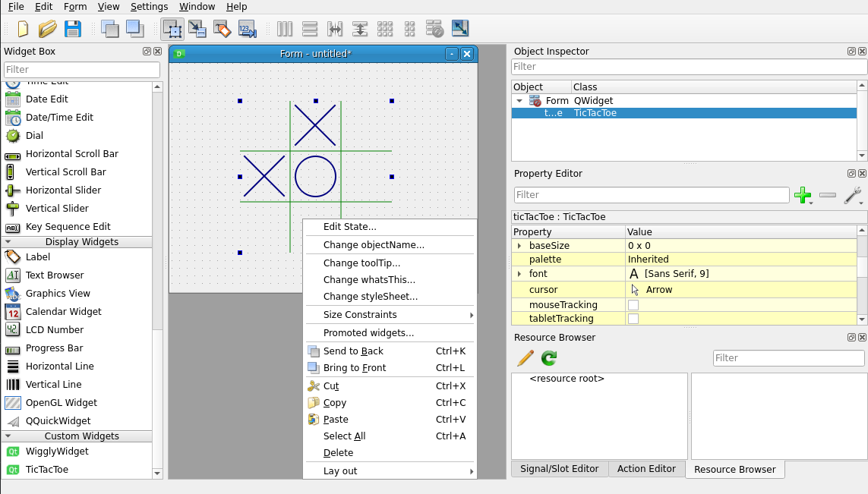Click the Adjust Size toolbar icon
The image size is (868, 494).
point(460,30)
